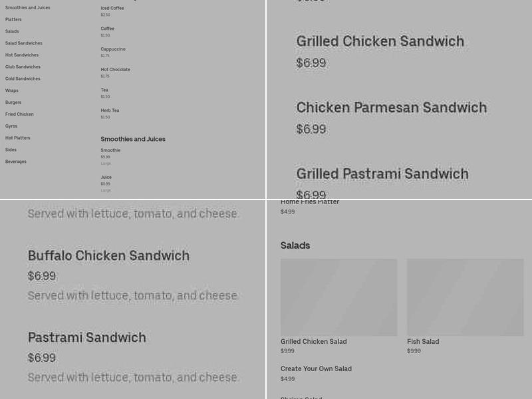Choose Salad Sandwiches from the category list
This screenshot has width=532, height=399.
click(23, 43)
